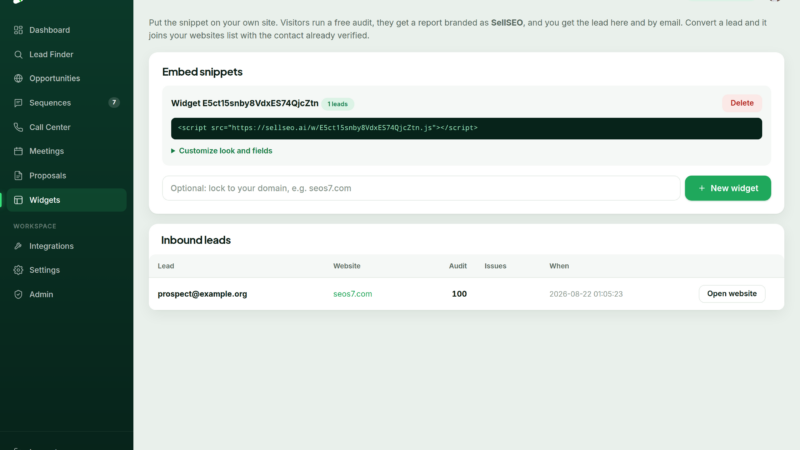Click the Sequences chat icon
This screenshot has width=800, height=450.
click(18, 103)
